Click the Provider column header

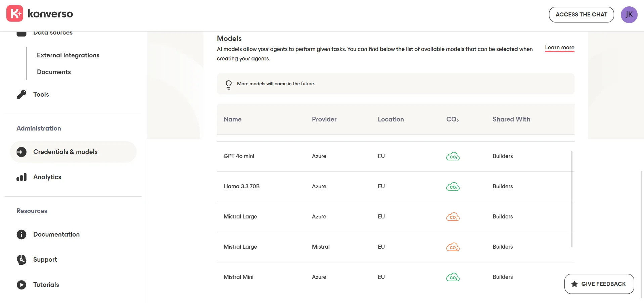(x=324, y=119)
